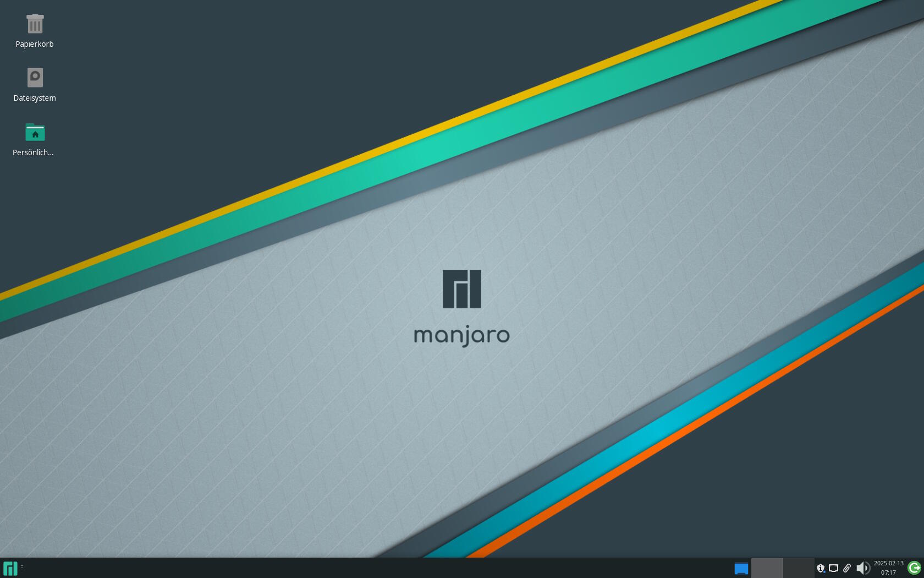The height and width of the screenshot is (578, 924).
Task: Select the Dateisystem drive icon
Action: 35,78
